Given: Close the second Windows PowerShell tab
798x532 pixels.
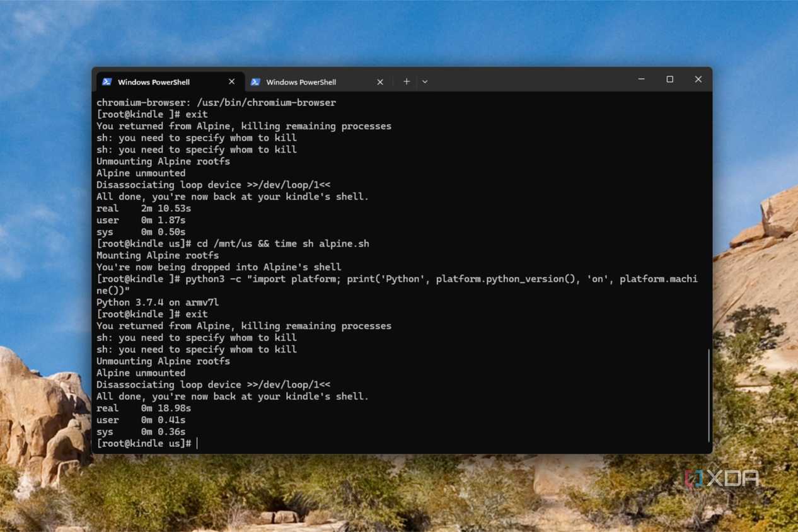Looking at the screenshot, I should [x=380, y=82].
